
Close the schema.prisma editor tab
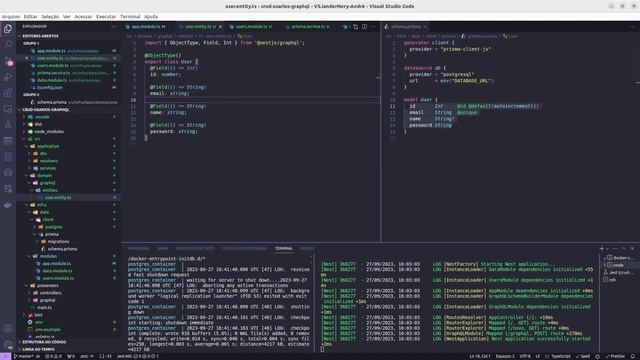[425, 27]
